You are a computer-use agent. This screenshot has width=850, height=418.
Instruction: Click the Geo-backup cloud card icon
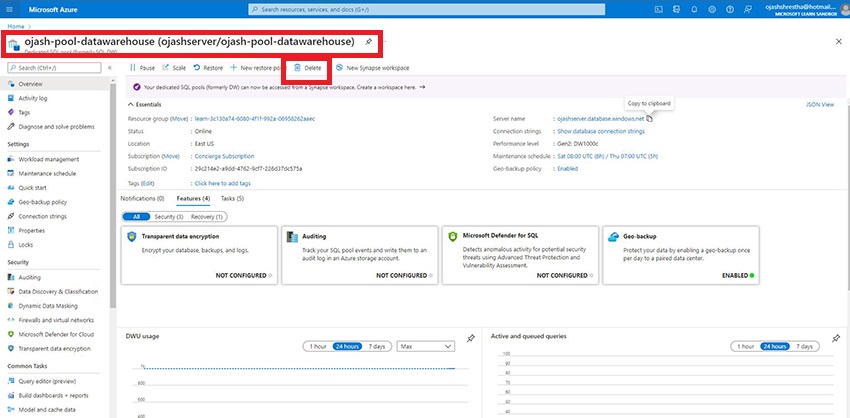tap(614, 237)
